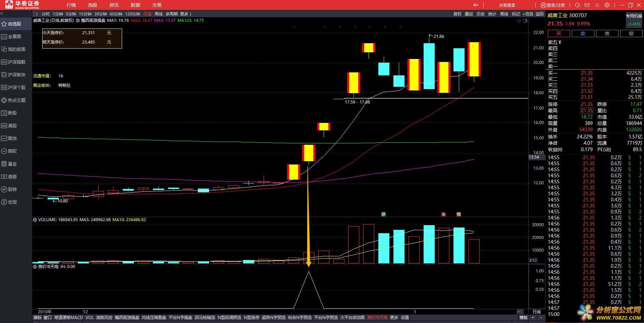Click the list menu icon in title bar

coord(597,5)
